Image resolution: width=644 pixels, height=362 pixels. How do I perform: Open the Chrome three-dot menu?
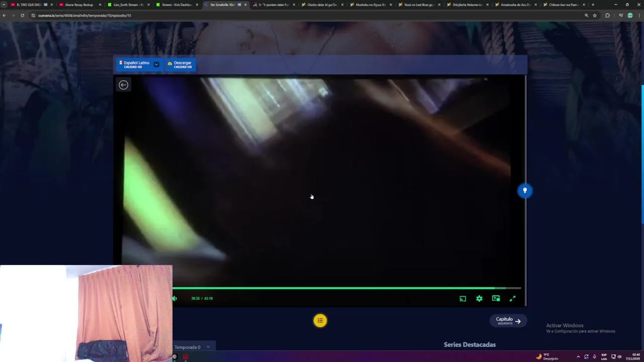click(x=639, y=16)
